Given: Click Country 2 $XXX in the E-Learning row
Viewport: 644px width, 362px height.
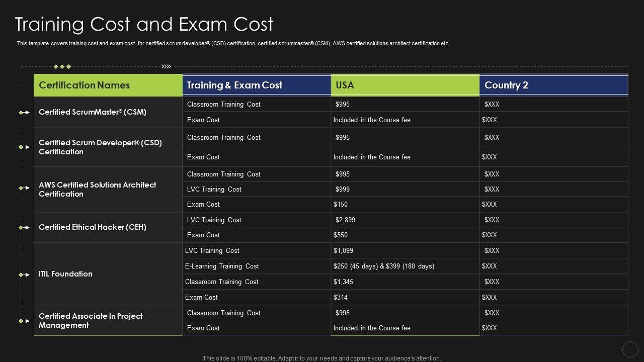Looking at the screenshot, I should [489, 266].
